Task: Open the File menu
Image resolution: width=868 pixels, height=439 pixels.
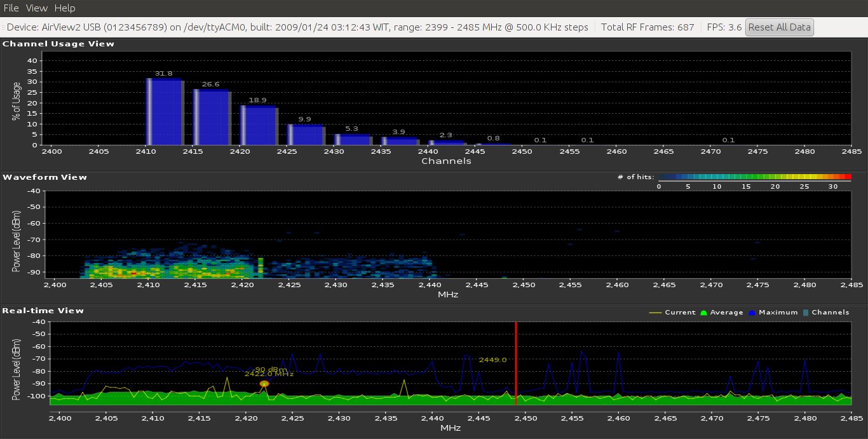Action: tap(12, 8)
